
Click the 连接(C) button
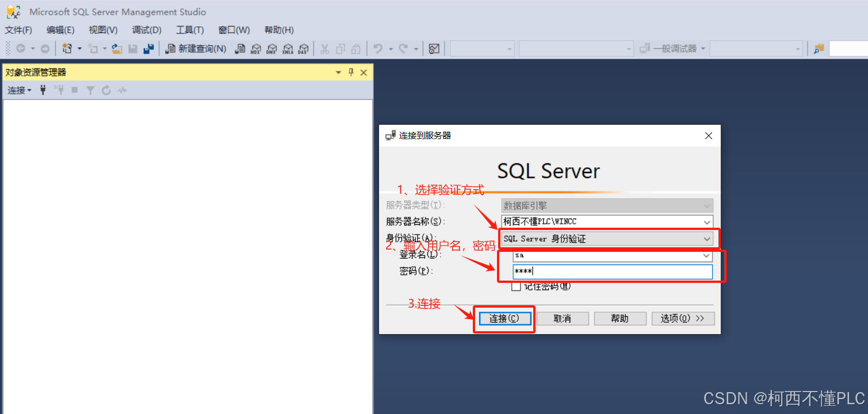[x=504, y=319]
